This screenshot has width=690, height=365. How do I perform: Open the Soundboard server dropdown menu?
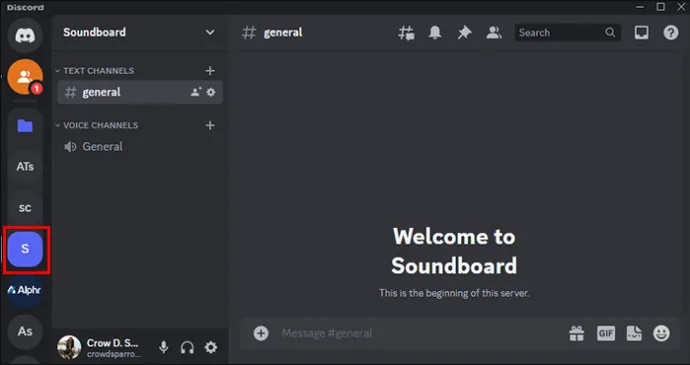[210, 32]
